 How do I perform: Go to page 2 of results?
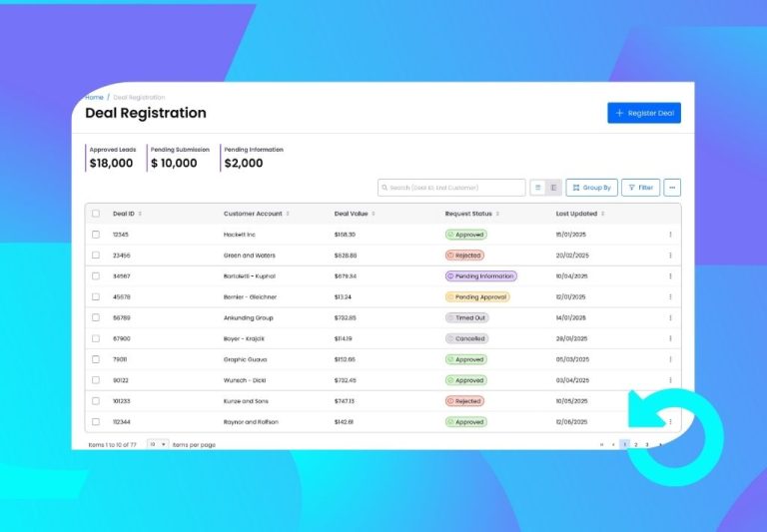(635, 444)
